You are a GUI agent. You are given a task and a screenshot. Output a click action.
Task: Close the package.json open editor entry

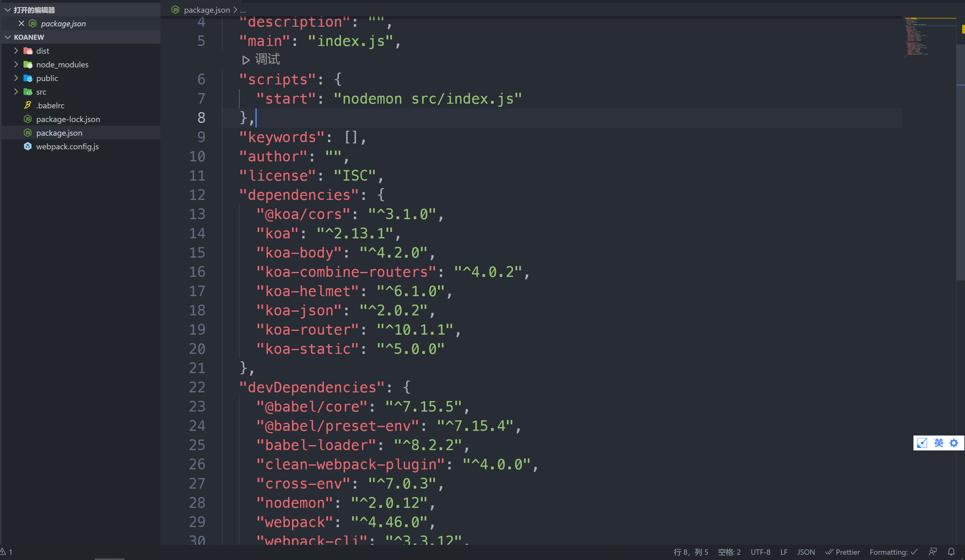(21, 23)
